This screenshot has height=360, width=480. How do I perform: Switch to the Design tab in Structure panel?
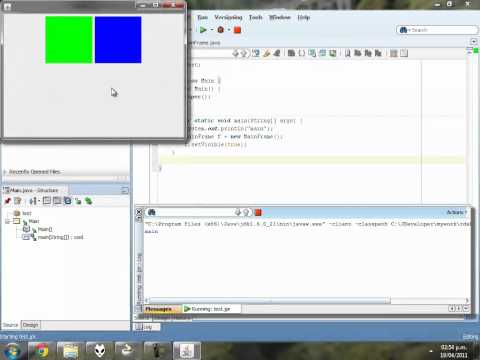[x=31, y=325]
